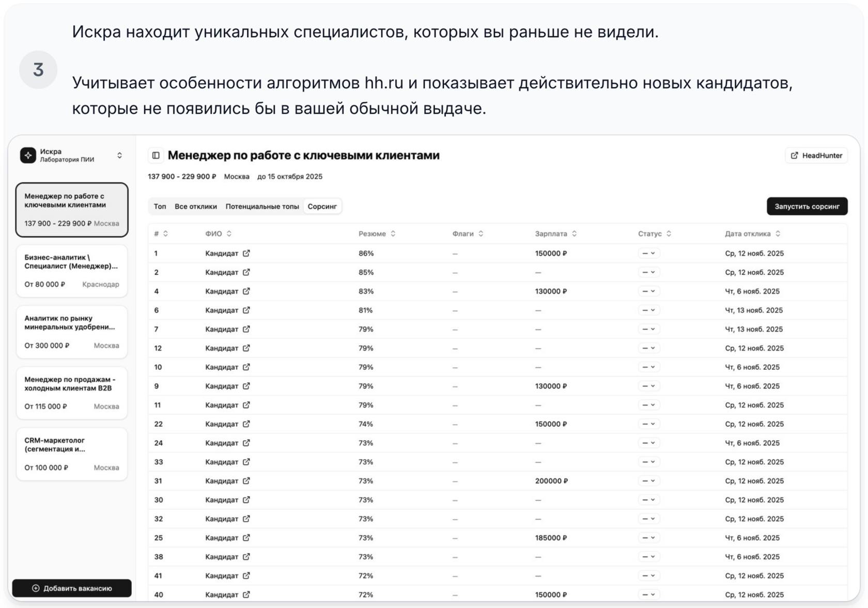Screen dimensions: 868x608
Task: Sort the table by Статус
Action: (x=655, y=234)
